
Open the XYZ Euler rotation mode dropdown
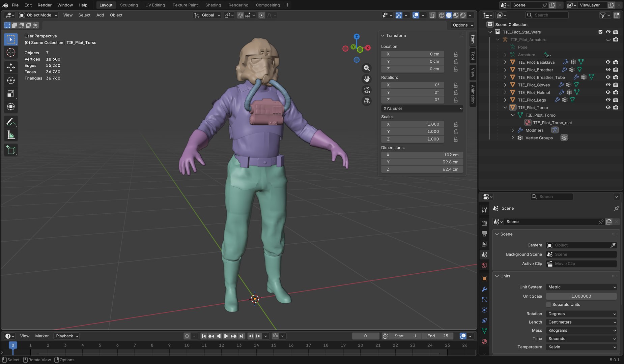pos(422,109)
